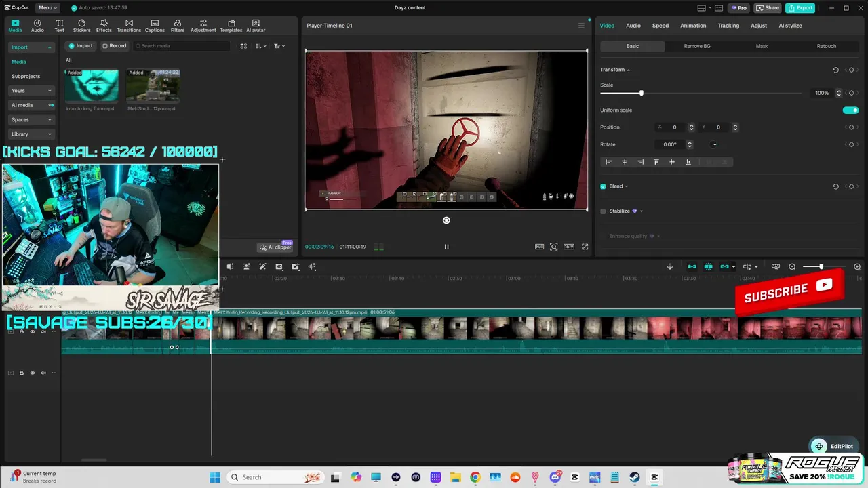Image resolution: width=868 pixels, height=488 pixels.
Task: Click the Import media button
Action: 80,46
